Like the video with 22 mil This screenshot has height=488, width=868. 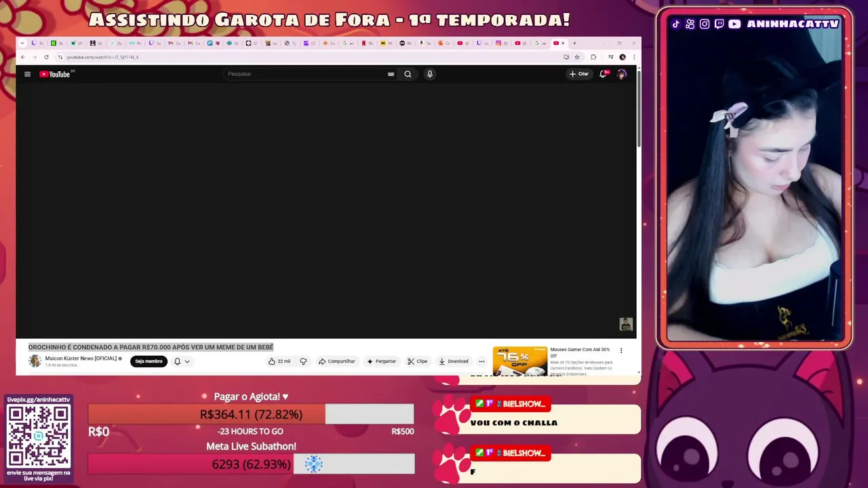point(279,361)
